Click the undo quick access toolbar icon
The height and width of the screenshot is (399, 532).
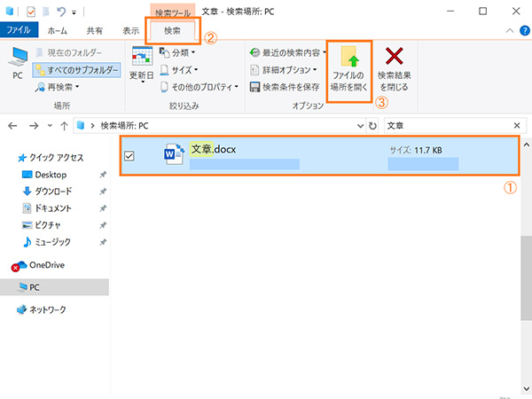(x=61, y=12)
